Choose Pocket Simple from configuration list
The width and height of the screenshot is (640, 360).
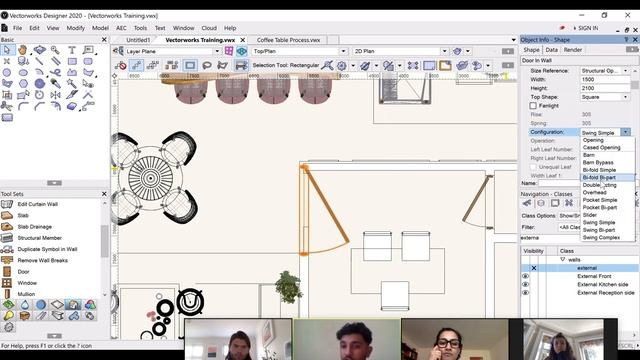607,200
